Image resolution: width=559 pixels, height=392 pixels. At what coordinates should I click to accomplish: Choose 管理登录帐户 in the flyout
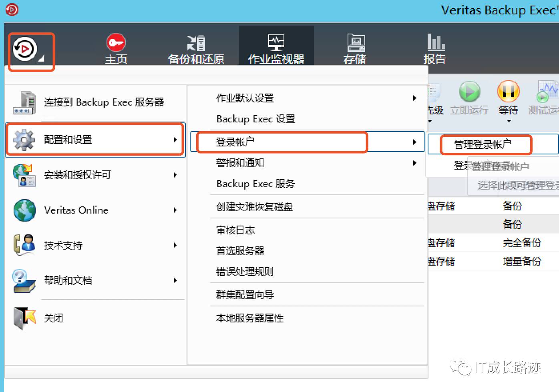tap(493, 144)
